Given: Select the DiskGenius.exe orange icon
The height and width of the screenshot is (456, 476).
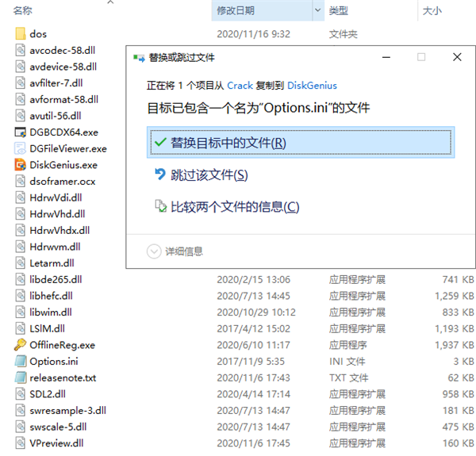Looking at the screenshot, I should point(21,165).
